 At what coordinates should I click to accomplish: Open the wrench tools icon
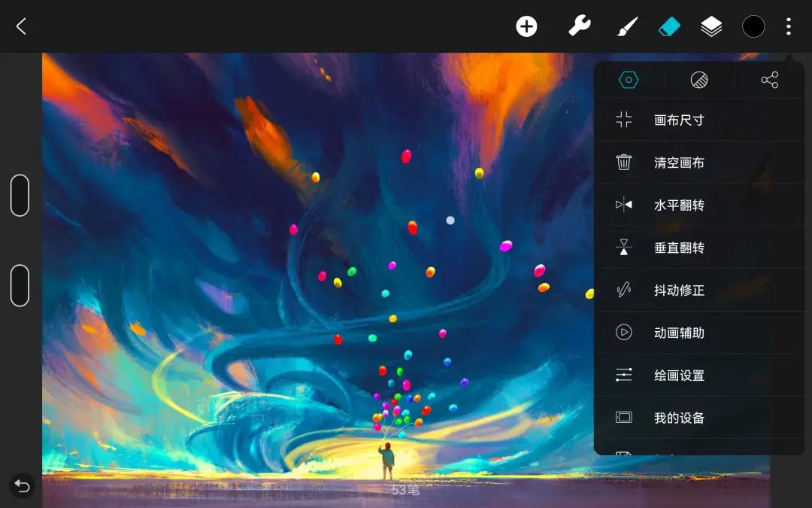coord(580,26)
